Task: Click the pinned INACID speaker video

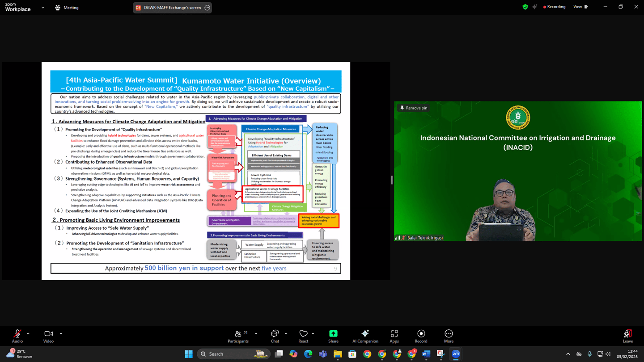Action: [518, 171]
